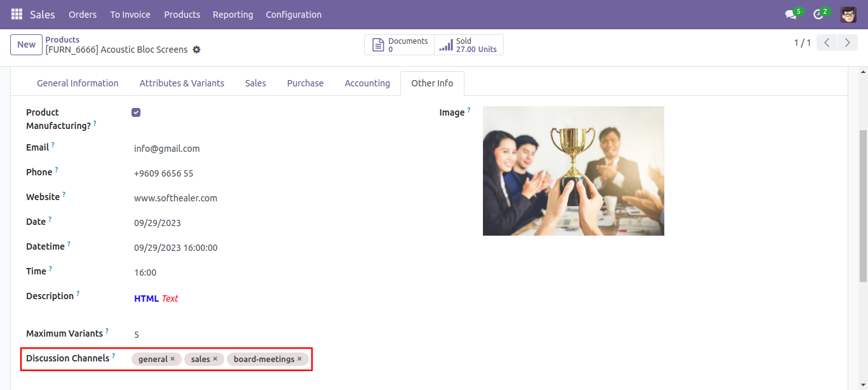
Task: Open the user avatar menu
Action: click(x=848, y=15)
